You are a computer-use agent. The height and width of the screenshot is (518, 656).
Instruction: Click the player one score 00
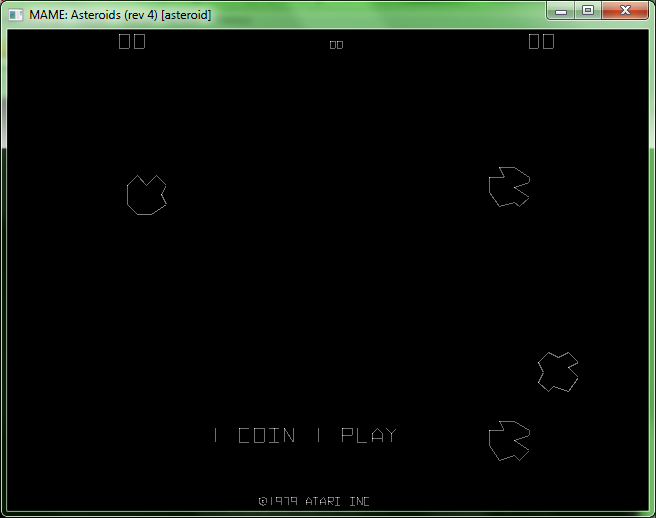pyautogui.click(x=132, y=41)
